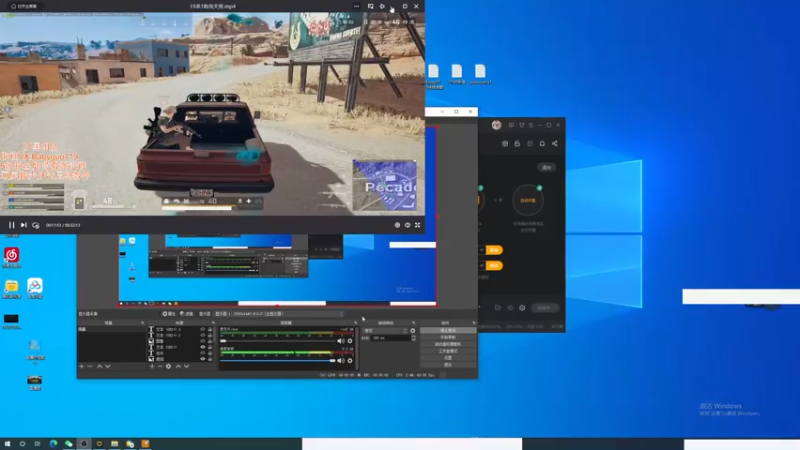Open transition properties gear in OBS
The width and height of the screenshot is (800, 450).
[413, 331]
